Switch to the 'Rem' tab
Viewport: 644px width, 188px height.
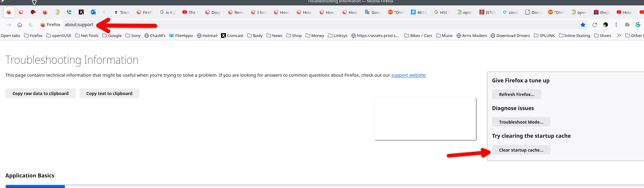point(236,12)
